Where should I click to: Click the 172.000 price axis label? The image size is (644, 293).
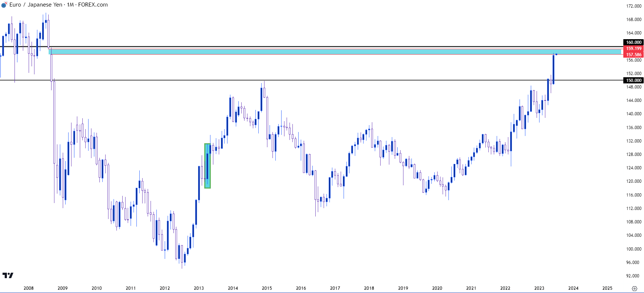click(x=633, y=6)
